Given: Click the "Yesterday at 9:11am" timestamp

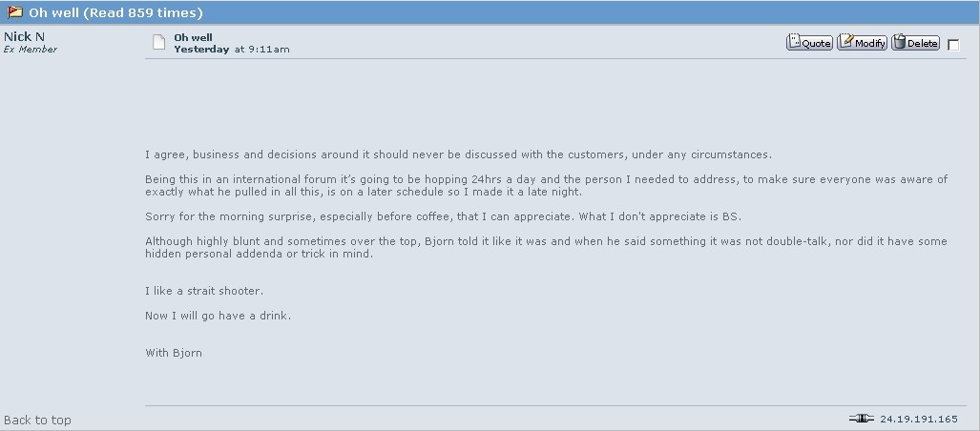Looking at the screenshot, I should (x=232, y=49).
